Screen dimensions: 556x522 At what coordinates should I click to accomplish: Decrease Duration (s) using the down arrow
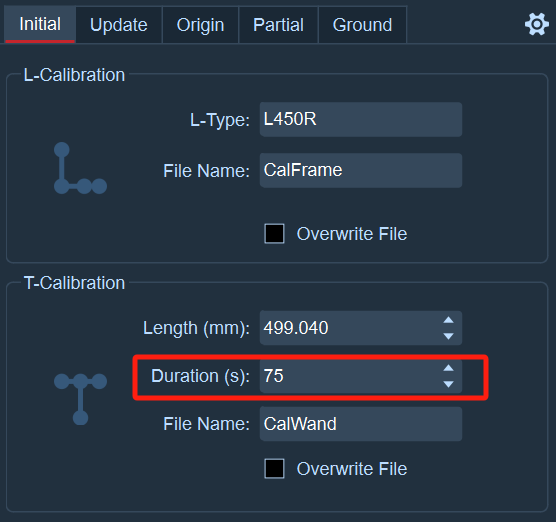coord(449,384)
